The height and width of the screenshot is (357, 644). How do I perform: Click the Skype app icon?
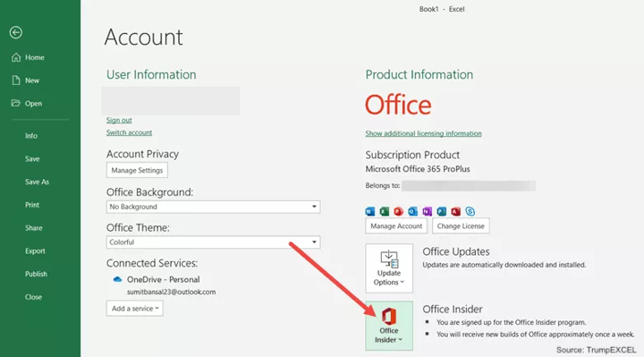click(x=470, y=211)
